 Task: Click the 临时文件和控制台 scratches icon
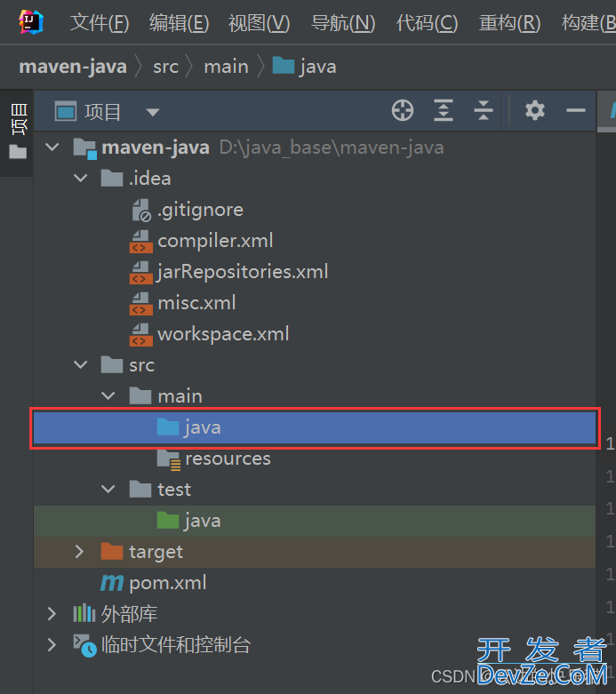point(84,646)
